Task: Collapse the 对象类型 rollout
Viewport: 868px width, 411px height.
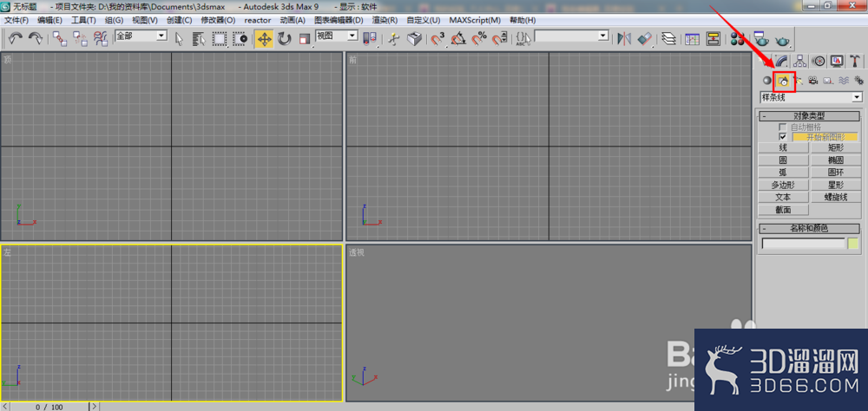Action: tap(809, 116)
